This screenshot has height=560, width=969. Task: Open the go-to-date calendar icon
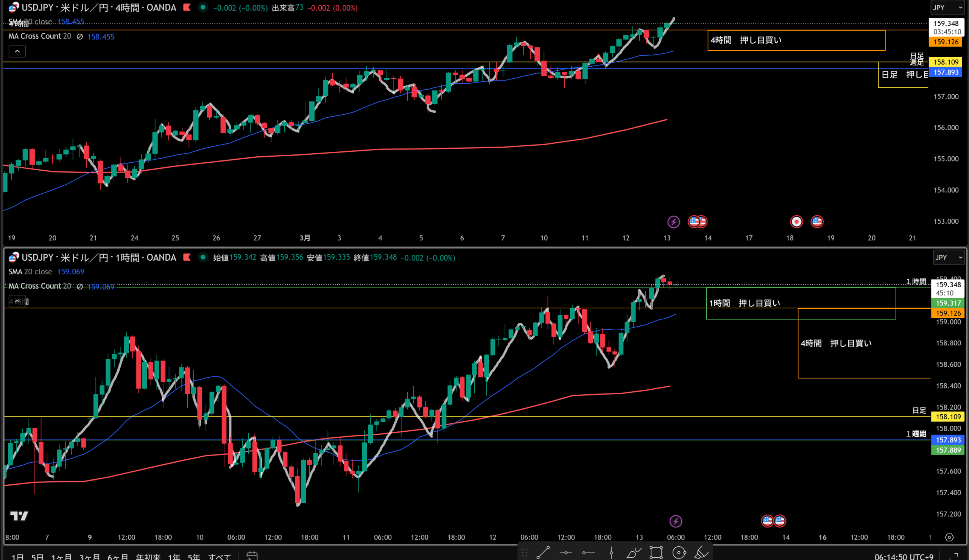[252, 556]
